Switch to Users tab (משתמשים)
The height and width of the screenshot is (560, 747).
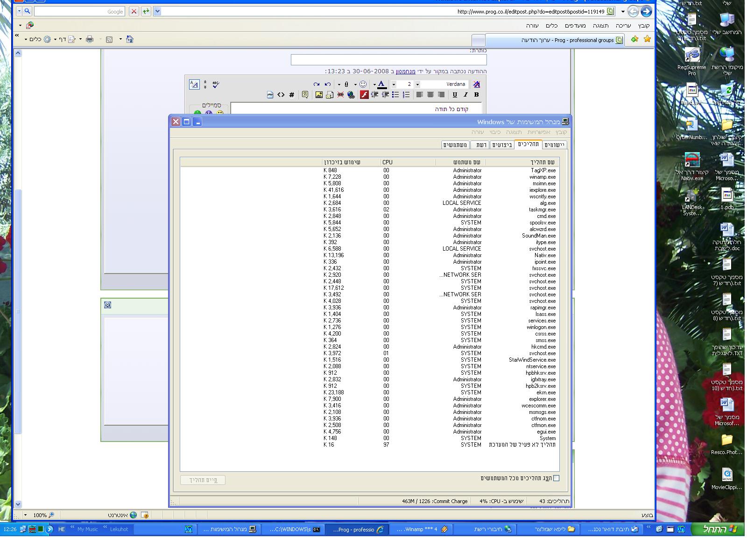pyautogui.click(x=455, y=145)
